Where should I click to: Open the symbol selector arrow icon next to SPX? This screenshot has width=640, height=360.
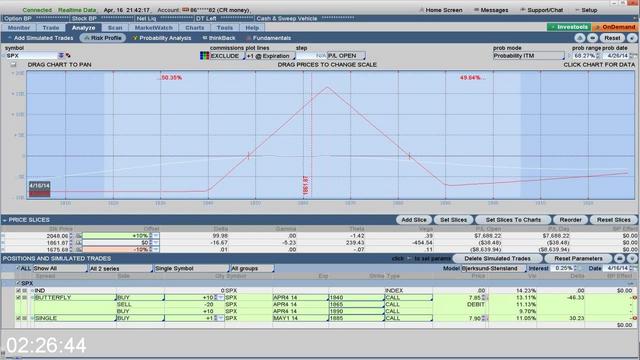[61, 56]
